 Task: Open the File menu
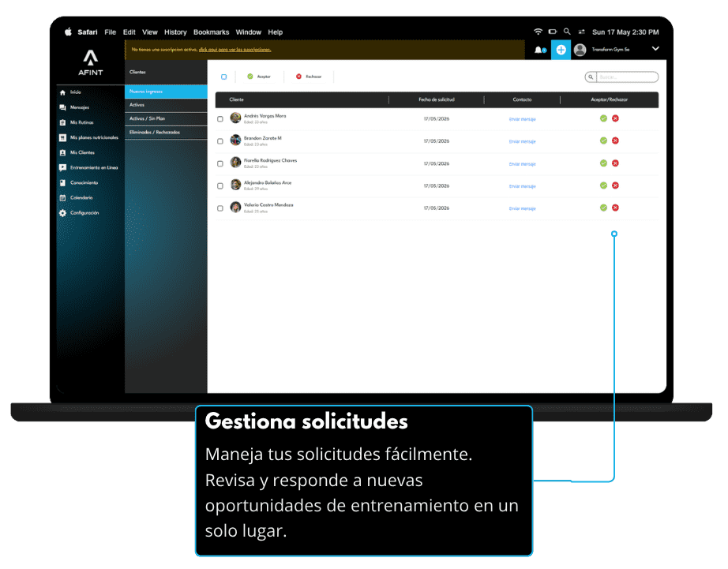110,32
